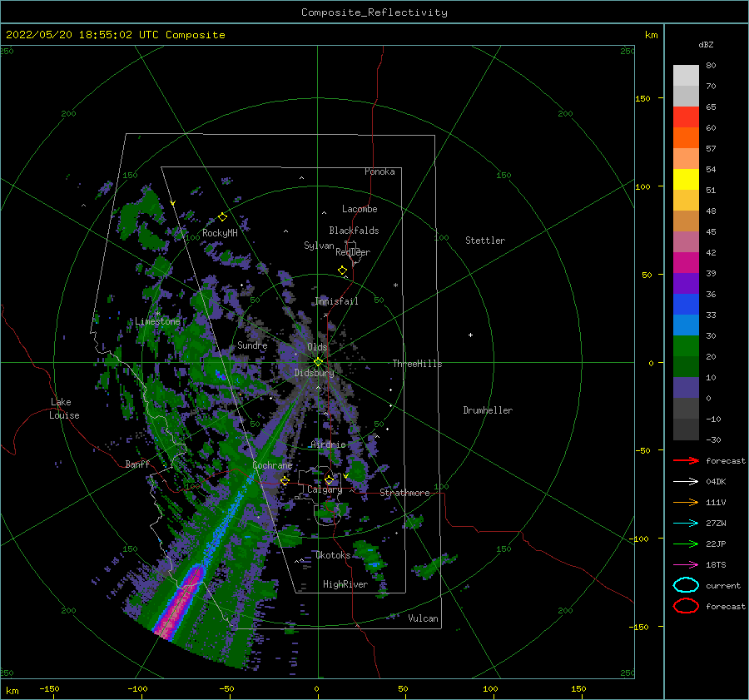Click the yellow diamond marker south of RedDeer
This screenshot has width=749, height=700.
(342, 271)
